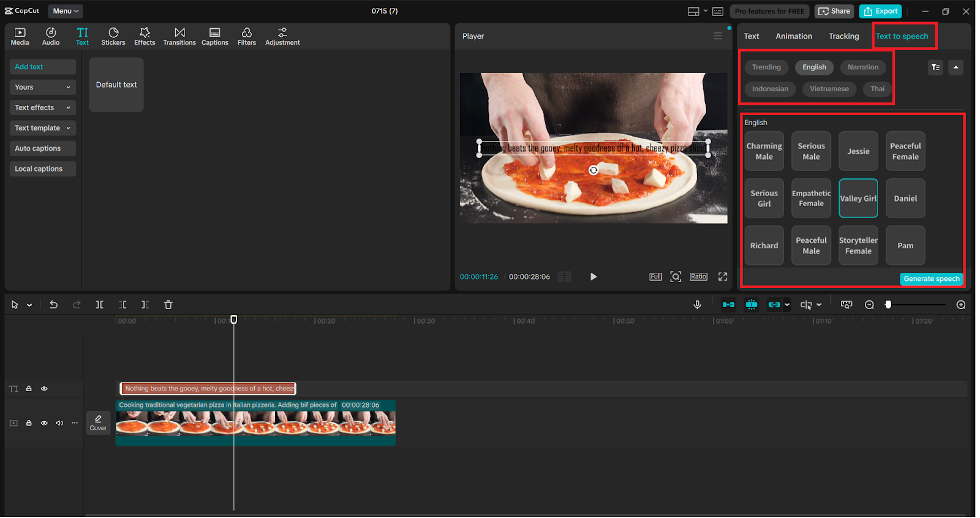Click the timeline zoom slider handle

[x=888, y=305]
